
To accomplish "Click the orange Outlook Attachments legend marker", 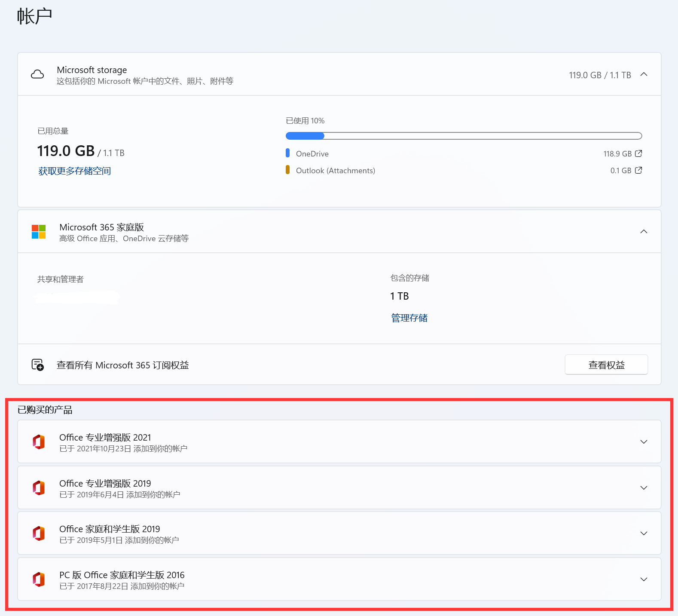I will [287, 170].
